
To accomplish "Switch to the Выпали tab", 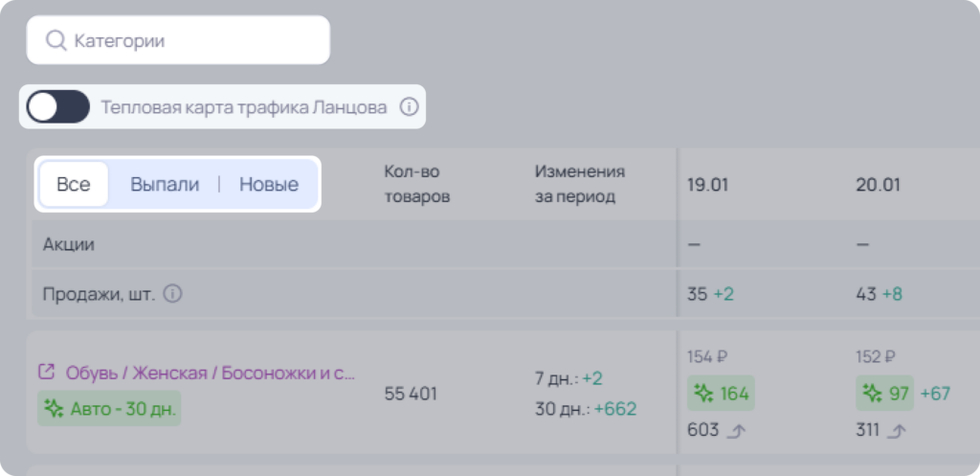I will (x=165, y=185).
